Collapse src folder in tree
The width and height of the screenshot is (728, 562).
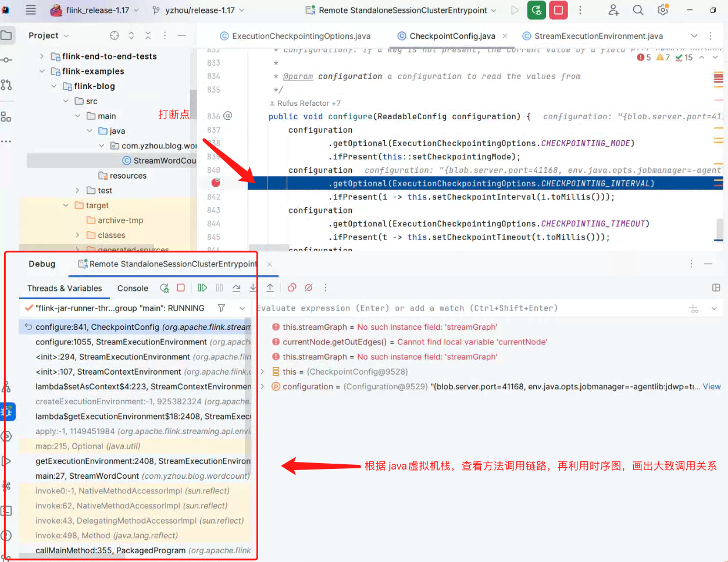click(x=66, y=101)
